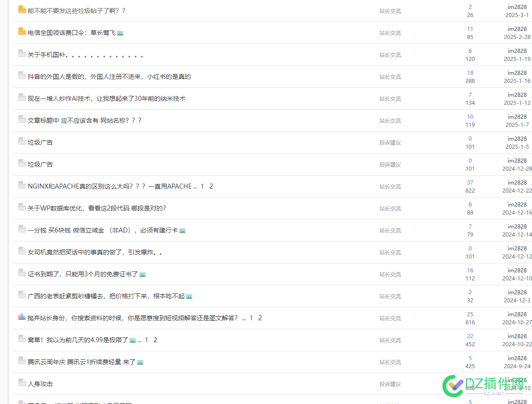Screen dimensions: 532x404
Task: Click thread icon beside 垃圾广告 dated 2025-1-5
Action: 22,141
